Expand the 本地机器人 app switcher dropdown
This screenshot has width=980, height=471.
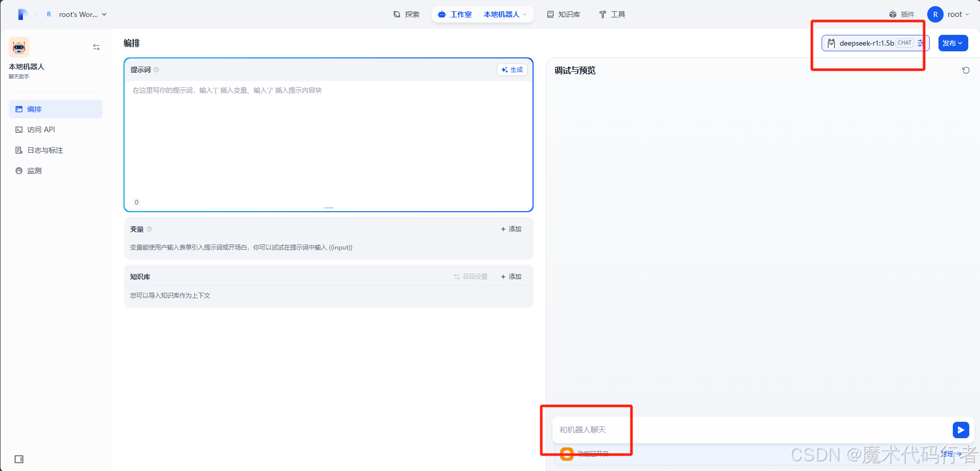pyautogui.click(x=505, y=14)
